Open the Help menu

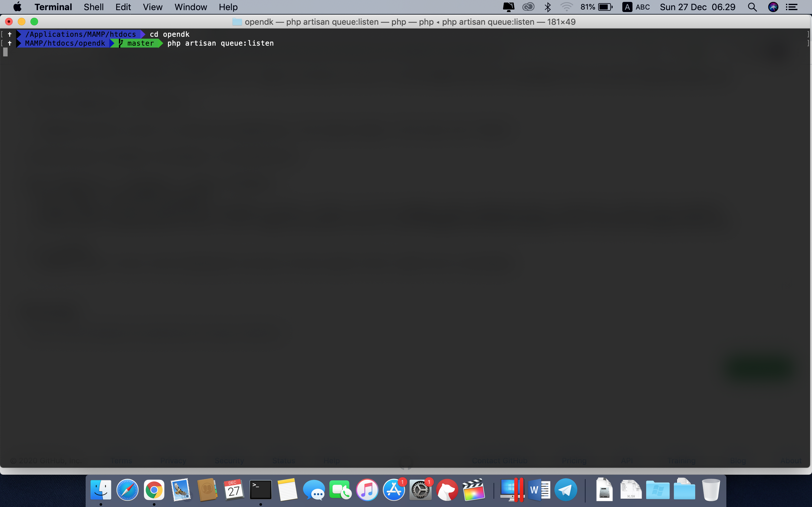[x=228, y=7]
